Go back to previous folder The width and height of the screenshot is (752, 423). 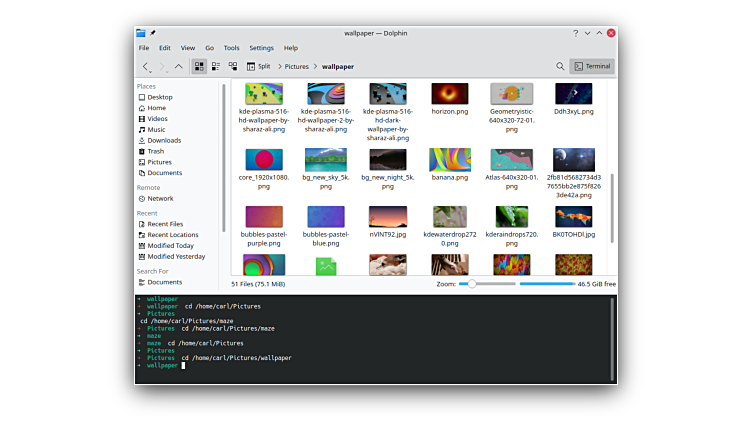(x=146, y=66)
